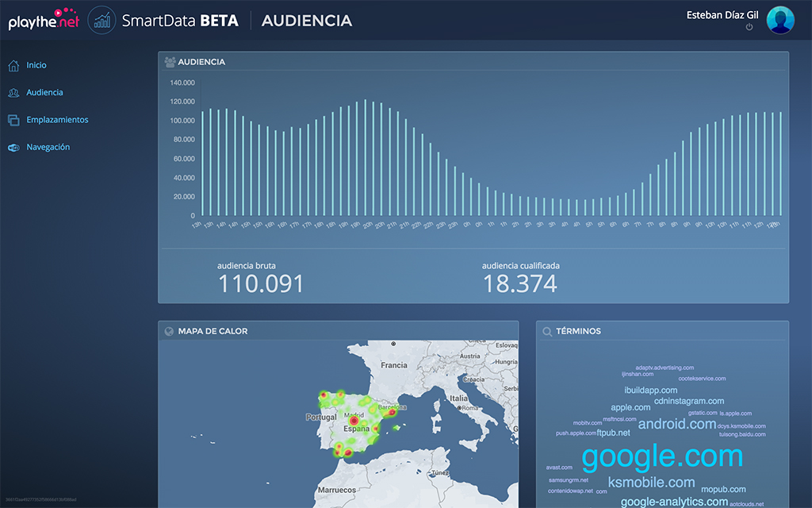Open the Inicio menu item
The width and height of the screenshot is (812, 508).
36,66
